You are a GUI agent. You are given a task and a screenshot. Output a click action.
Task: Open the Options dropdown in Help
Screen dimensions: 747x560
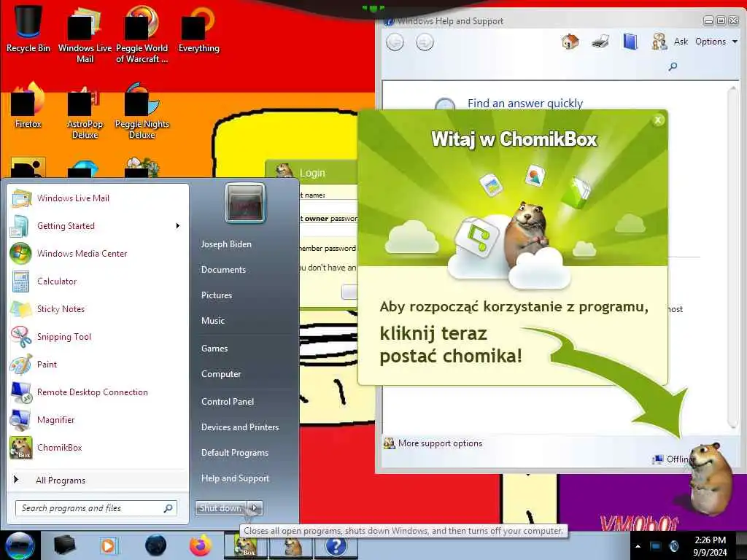click(x=716, y=42)
